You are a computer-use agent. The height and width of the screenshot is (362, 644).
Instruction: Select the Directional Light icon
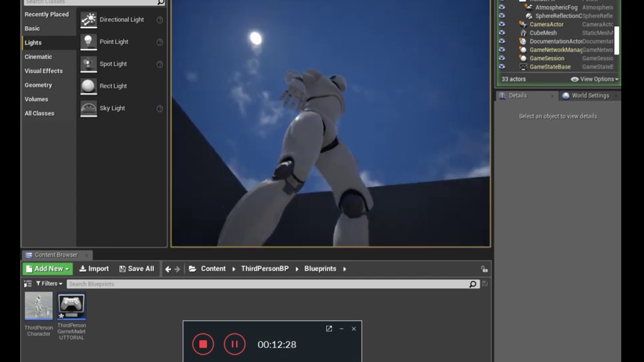(x=89, y=20)
